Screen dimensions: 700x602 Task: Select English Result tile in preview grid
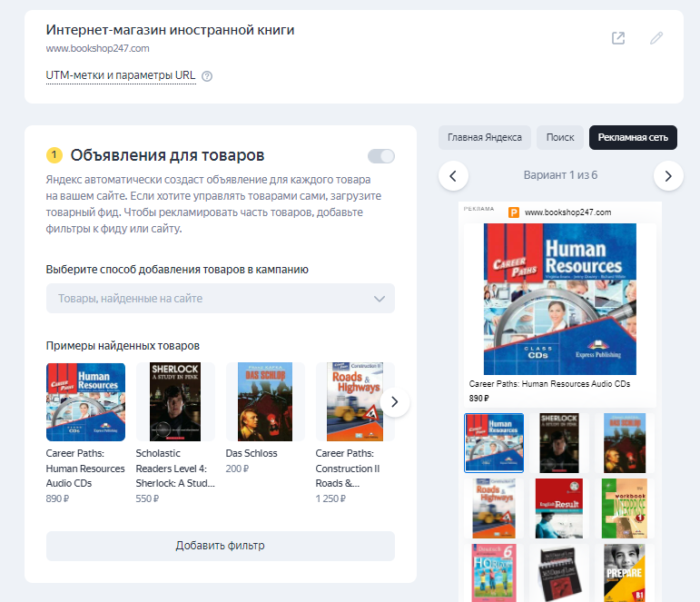click(559, 508)
